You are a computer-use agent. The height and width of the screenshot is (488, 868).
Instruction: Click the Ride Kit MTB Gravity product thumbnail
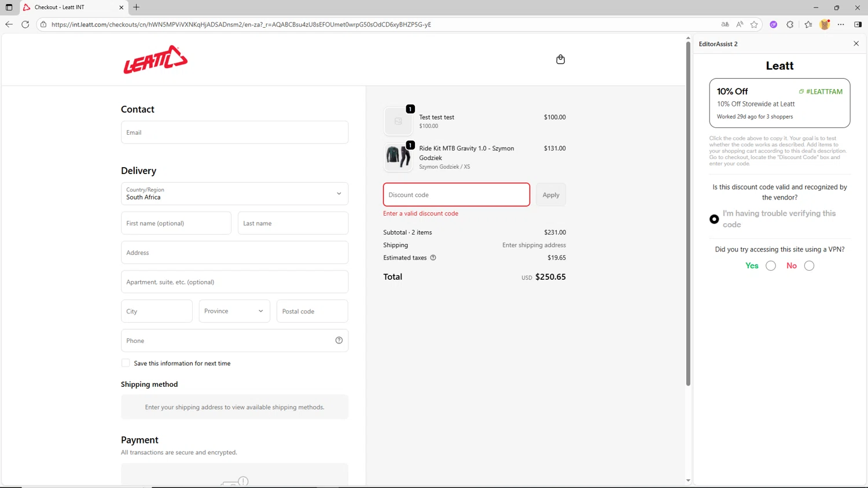(398, 157)
